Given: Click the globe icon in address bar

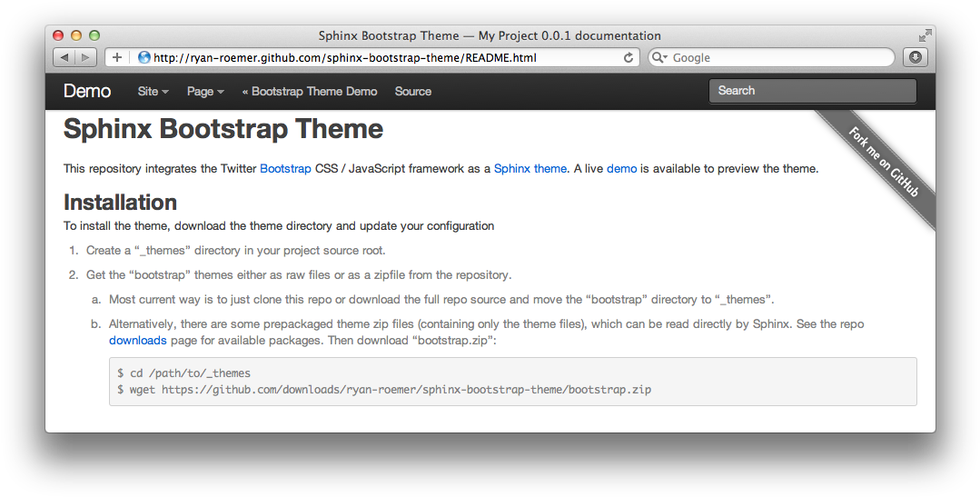Looking at the screenshot, I should click(x=144, y=57).
